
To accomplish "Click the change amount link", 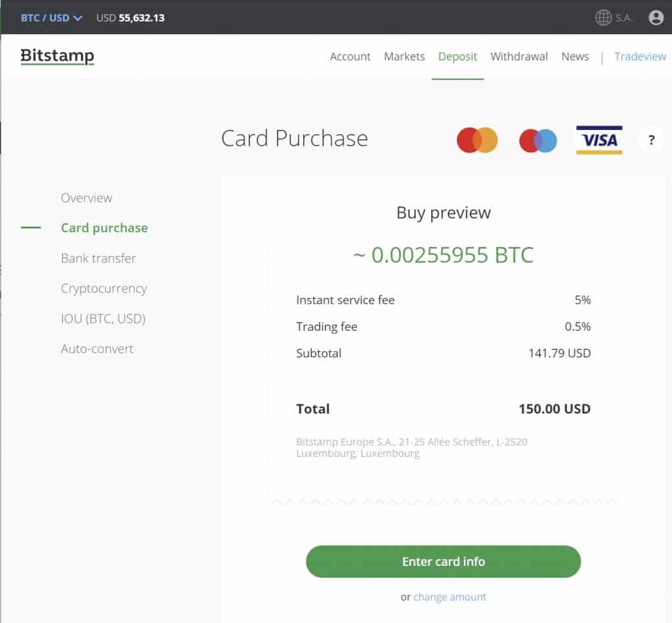I will (450, 597).
